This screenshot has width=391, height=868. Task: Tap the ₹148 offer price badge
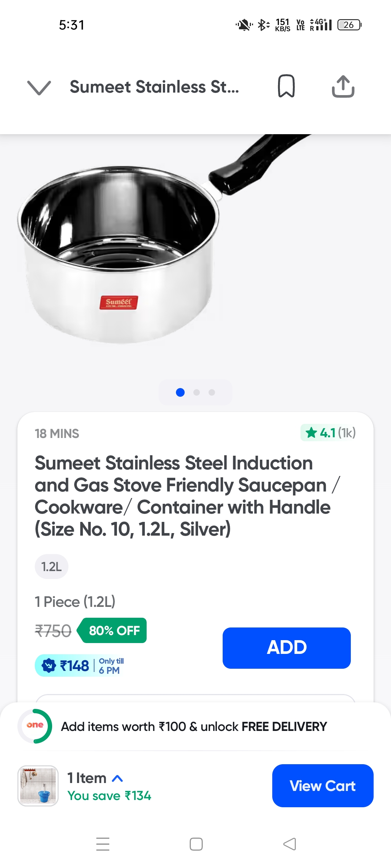point(80,665)
